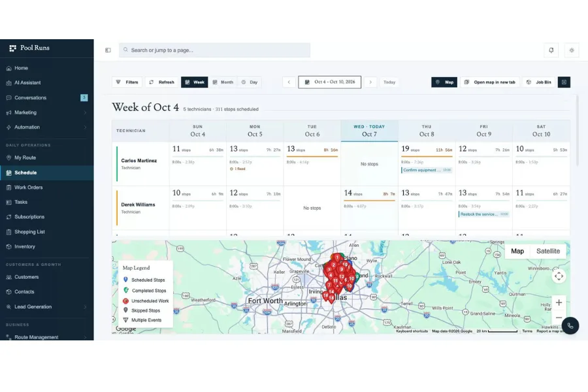Open the Oct 4 - Oct 10 date picker
The width and height of the screenshot is (588, 392).
click(x=330, y=82)
